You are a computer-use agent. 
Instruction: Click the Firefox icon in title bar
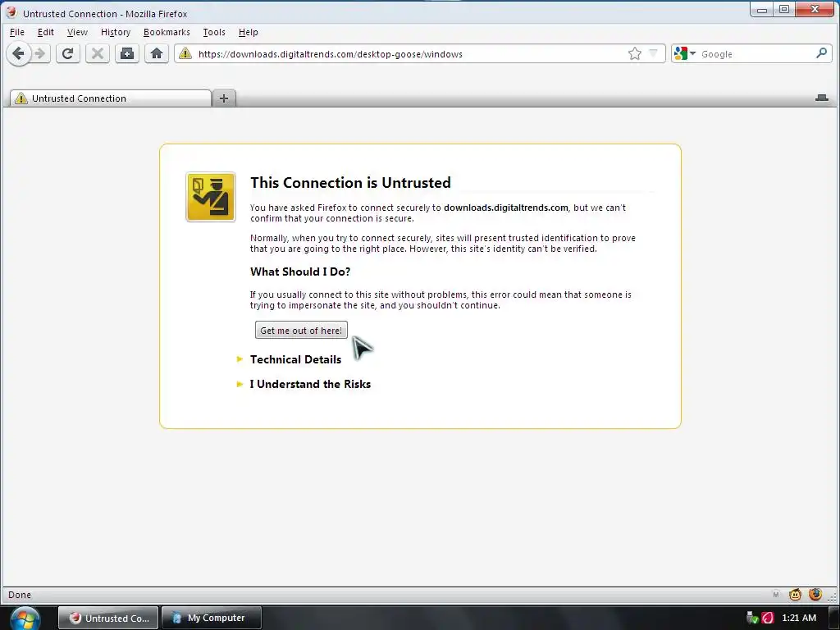[11, 13]
